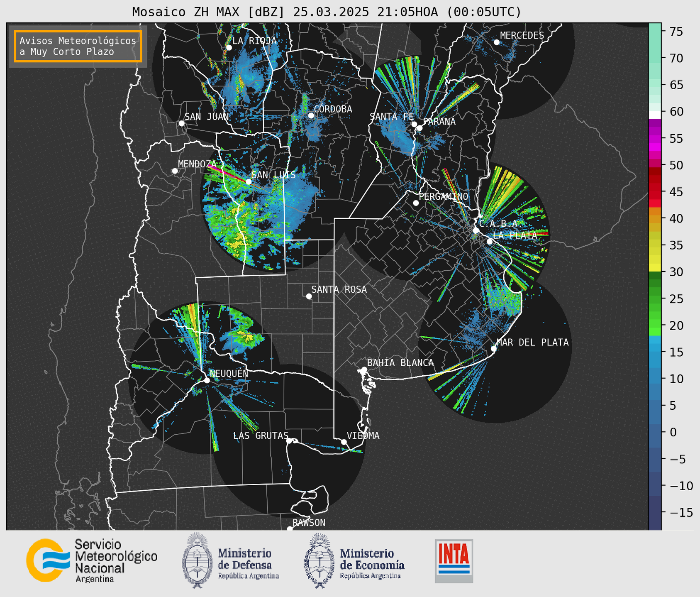700x597 pixels.
Task: Click the BAHÍA BLANCA city marker dot
Action: (x=364, y=369)
